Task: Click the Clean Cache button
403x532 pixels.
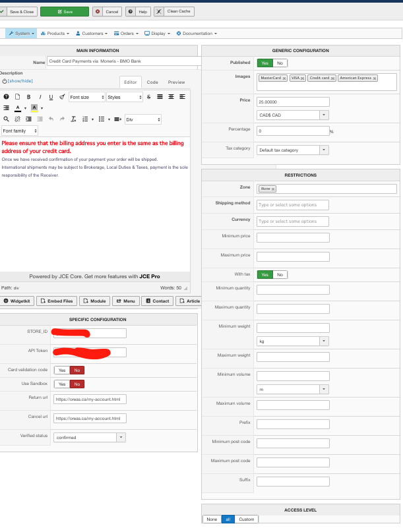Action: point(174,11)
